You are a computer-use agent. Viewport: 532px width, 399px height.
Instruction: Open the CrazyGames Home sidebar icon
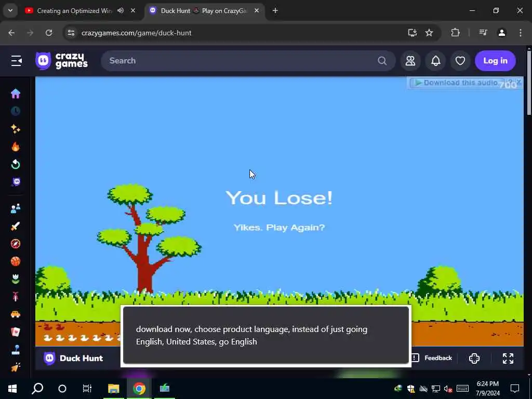15,94
